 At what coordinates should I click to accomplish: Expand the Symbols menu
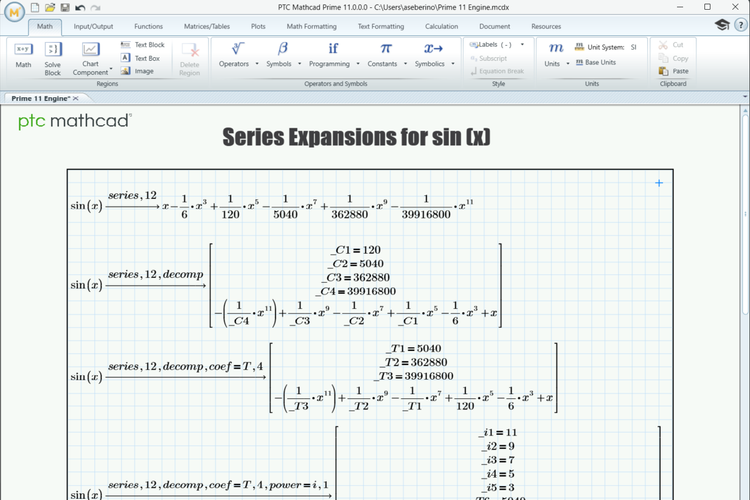tap(283, 54)
